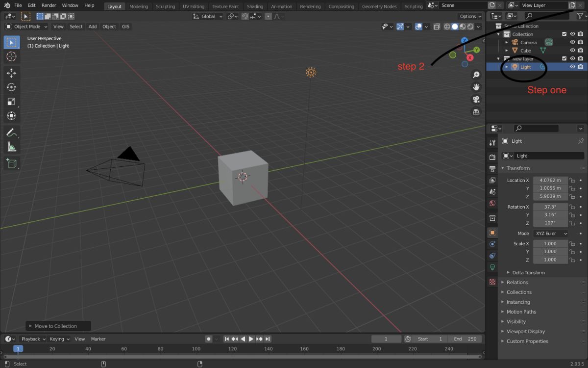Click the jump to end playback button

click(x=268, y=339)
